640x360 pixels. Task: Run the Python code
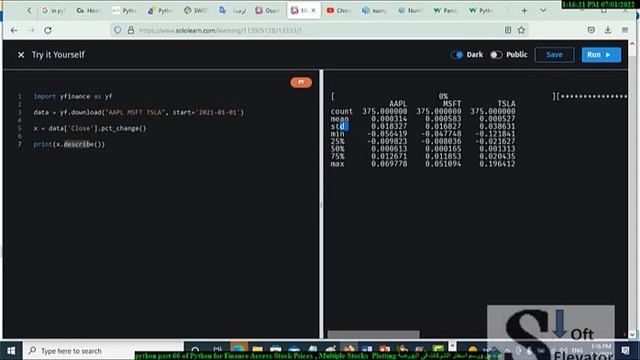tap(601, 55)
